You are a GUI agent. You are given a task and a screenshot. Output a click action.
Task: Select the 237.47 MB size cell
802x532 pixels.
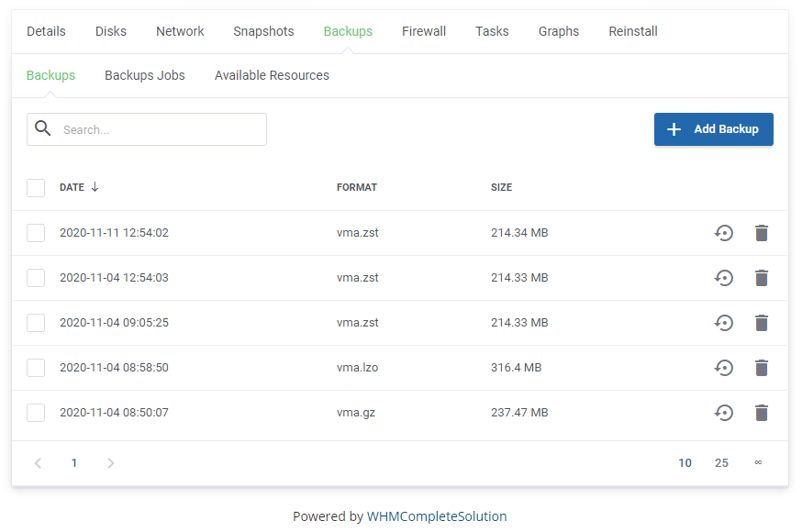click(x=519, y=413)
